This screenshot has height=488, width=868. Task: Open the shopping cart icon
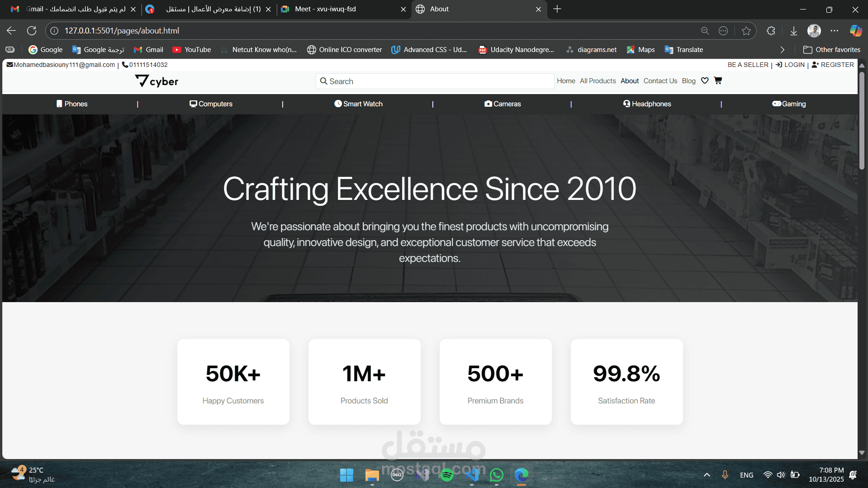[x=718, y=81]
